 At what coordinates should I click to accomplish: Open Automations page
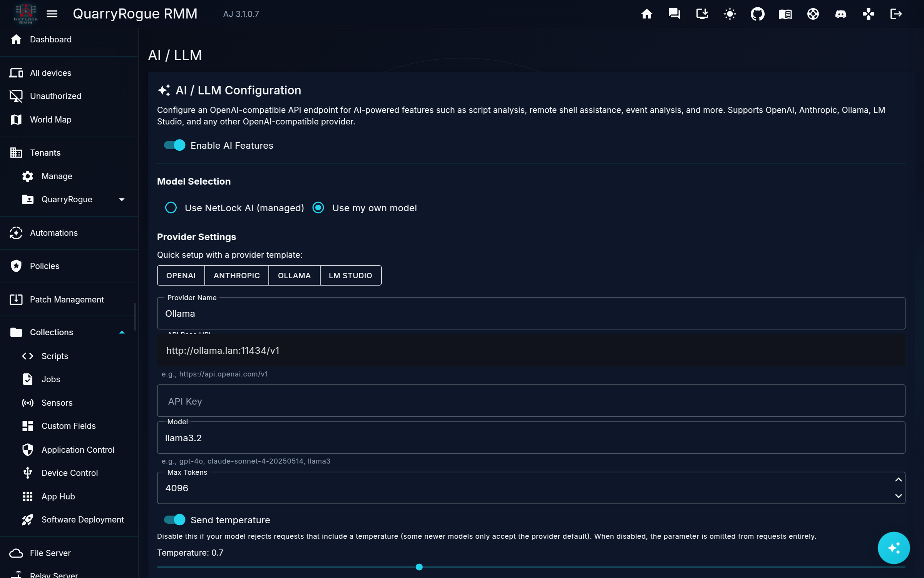click(69, 233)
